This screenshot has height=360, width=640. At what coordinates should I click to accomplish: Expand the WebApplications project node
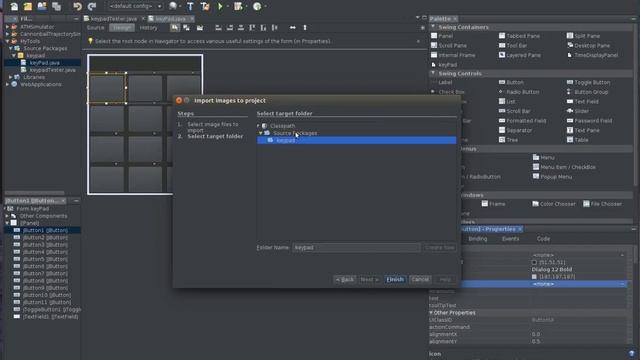click(7, 84)
